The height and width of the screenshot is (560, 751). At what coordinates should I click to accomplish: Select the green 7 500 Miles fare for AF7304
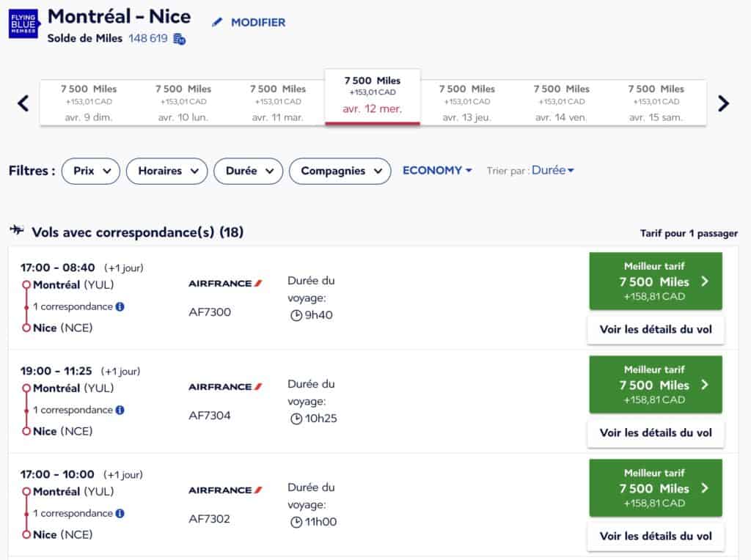[x=655, y=385]
